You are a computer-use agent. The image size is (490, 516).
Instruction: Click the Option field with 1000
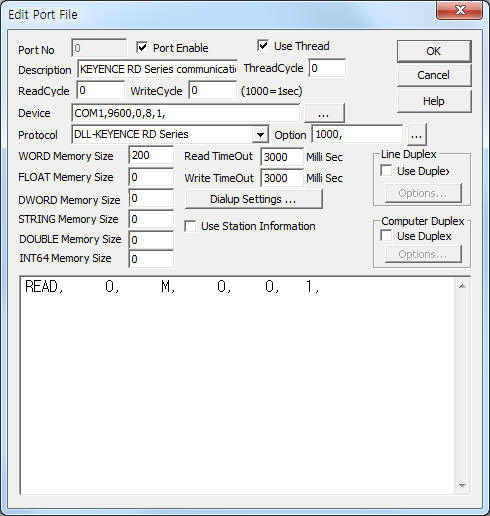pyautogui.click(x=357, y=135)
